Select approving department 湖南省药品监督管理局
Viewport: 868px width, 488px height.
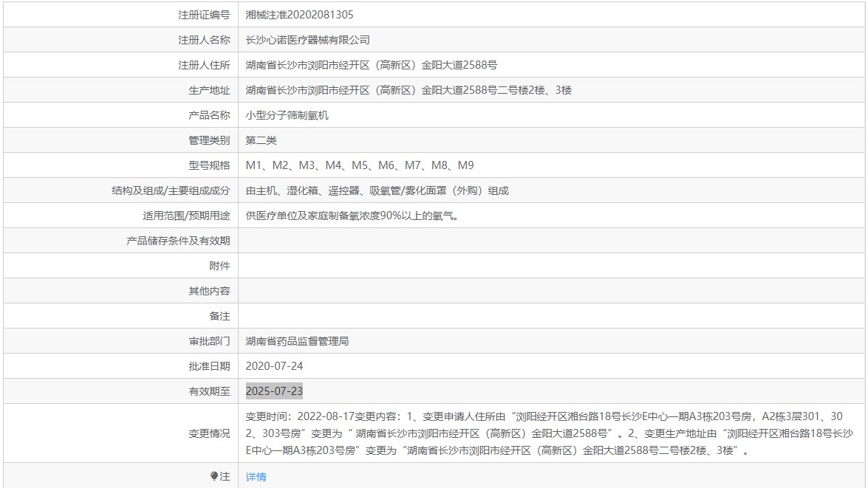297,341
